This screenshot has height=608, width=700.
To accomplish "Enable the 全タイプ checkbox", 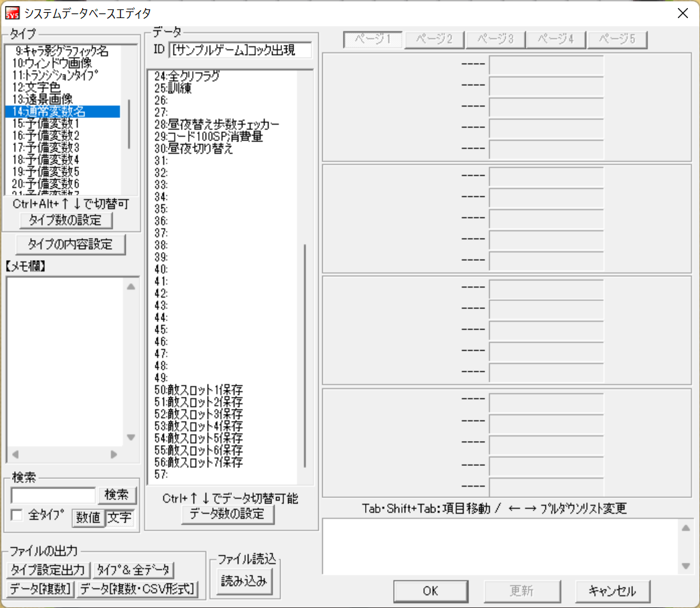I will (17, 515).
